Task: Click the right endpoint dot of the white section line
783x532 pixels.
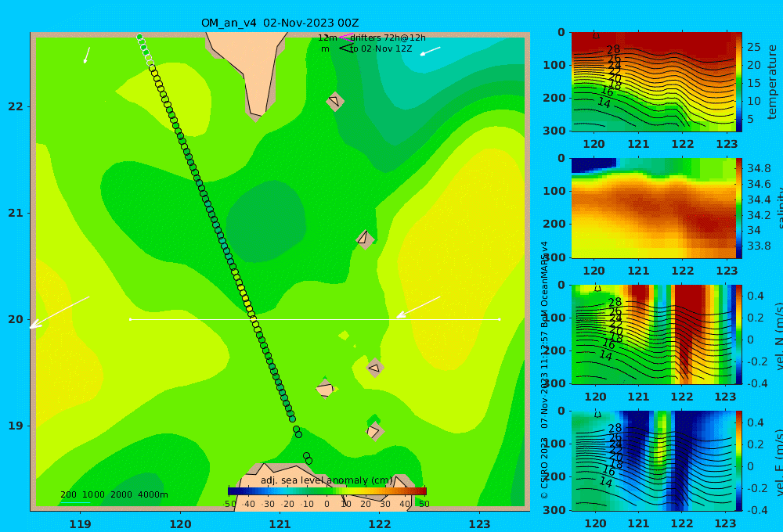Action: click(500, 319)
